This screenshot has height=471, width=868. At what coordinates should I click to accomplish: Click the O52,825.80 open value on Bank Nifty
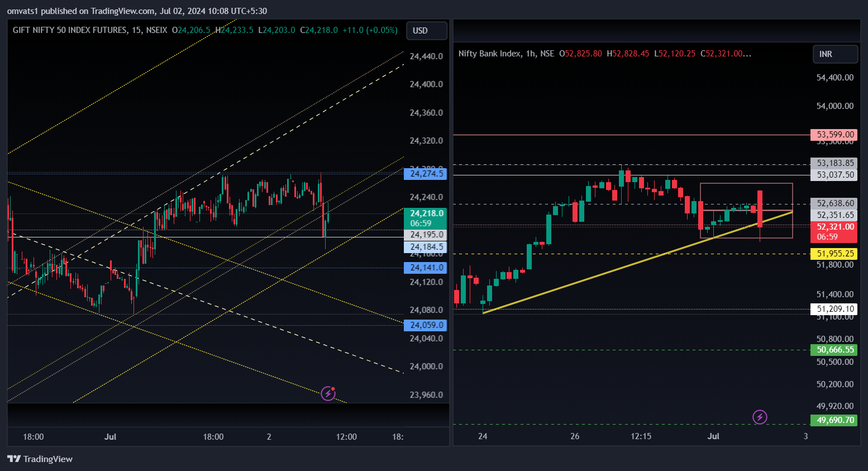tap(581, 54)
